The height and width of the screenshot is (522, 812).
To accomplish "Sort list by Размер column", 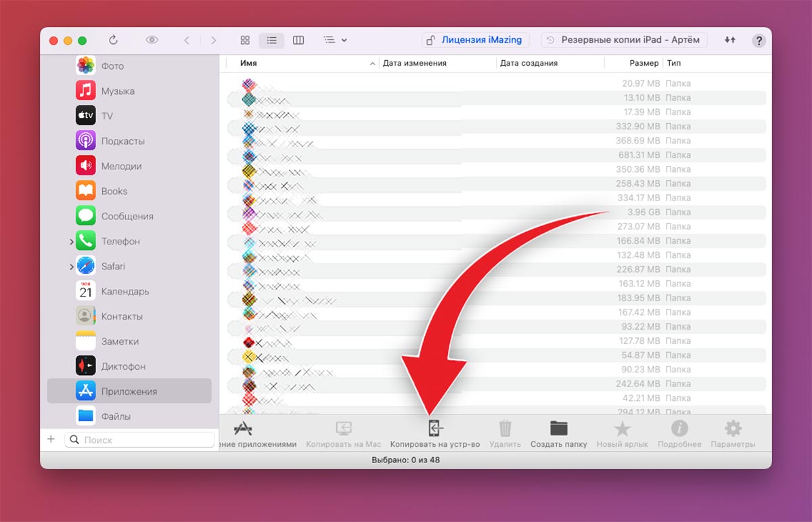I will coord(643,63).
